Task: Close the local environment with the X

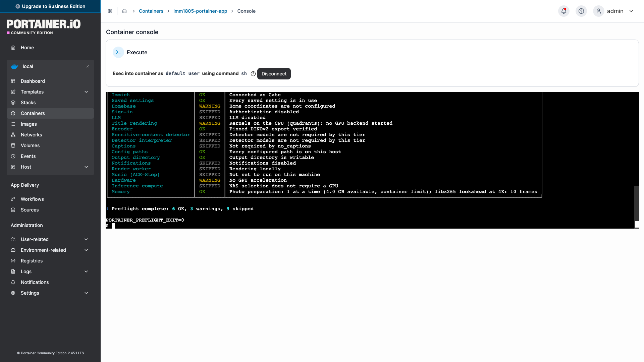Action: [88, 66]
